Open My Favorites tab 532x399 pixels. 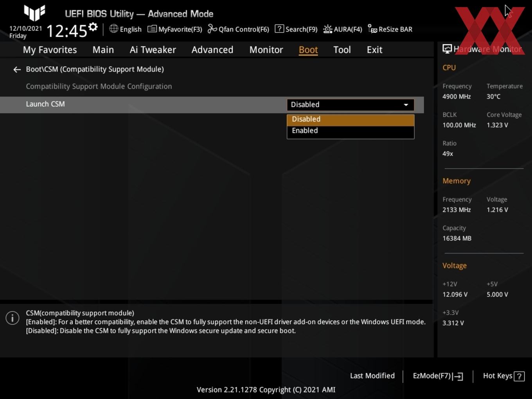(x=50, y=50)
